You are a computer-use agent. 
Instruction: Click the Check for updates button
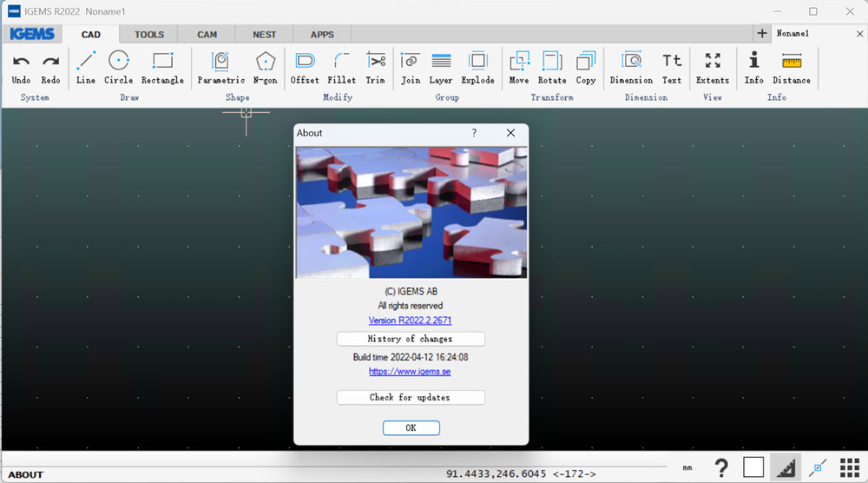(x=411, y=397)
